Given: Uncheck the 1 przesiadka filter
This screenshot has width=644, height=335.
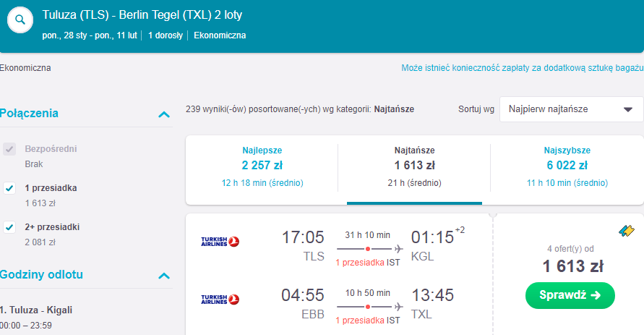Looking at the screenshot, I should (x=9, y=188).
